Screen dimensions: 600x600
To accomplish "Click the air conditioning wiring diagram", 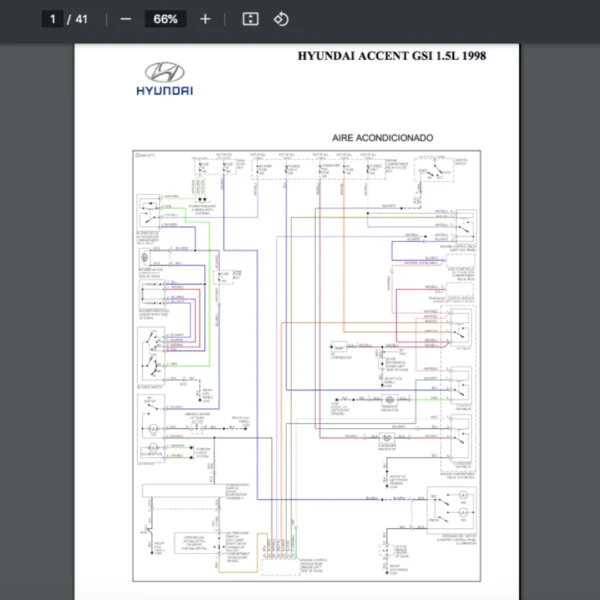I will [x=307, y=366].
